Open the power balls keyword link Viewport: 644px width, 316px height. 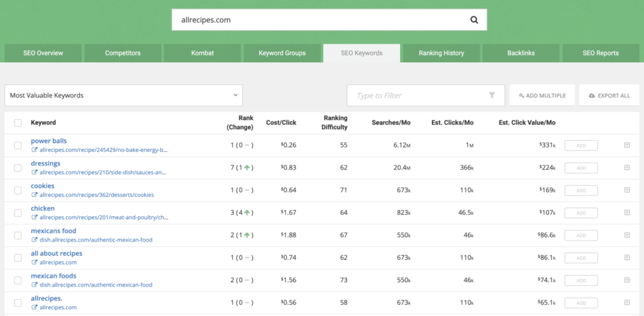pos(48,141)
